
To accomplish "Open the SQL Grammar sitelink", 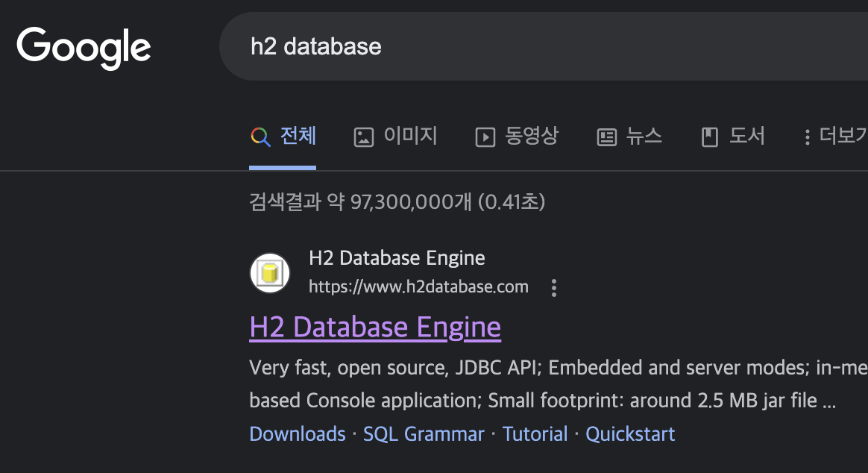I will coord(424,433).
